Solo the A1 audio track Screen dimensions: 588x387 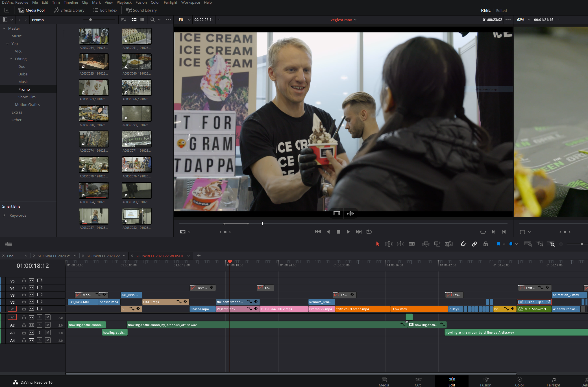click(x=39, y=317)
